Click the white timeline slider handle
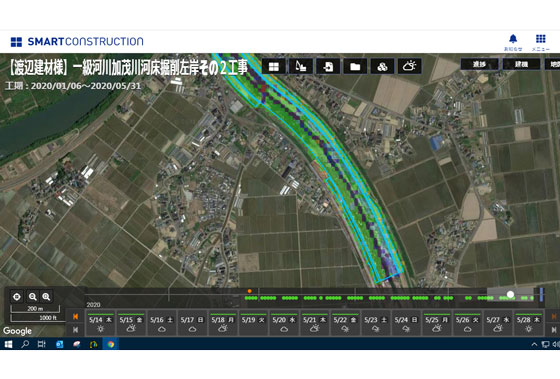560x379 pixels. (510, 294)
